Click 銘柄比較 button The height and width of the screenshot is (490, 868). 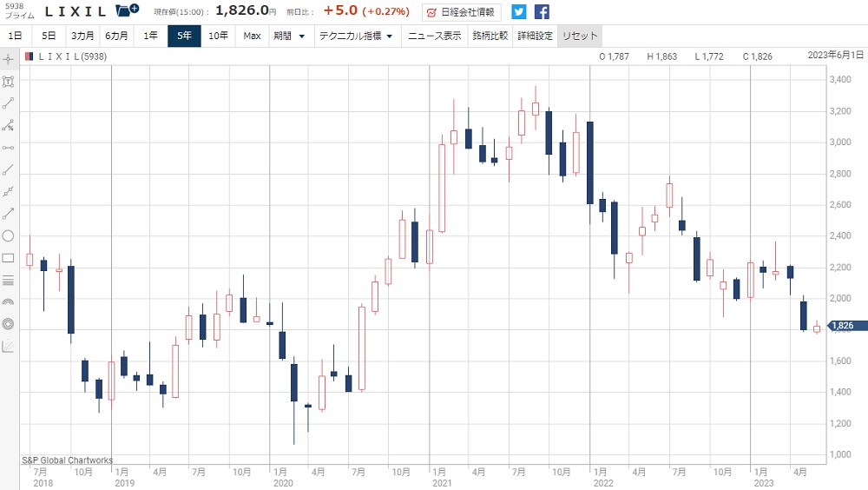click(490, 36)
